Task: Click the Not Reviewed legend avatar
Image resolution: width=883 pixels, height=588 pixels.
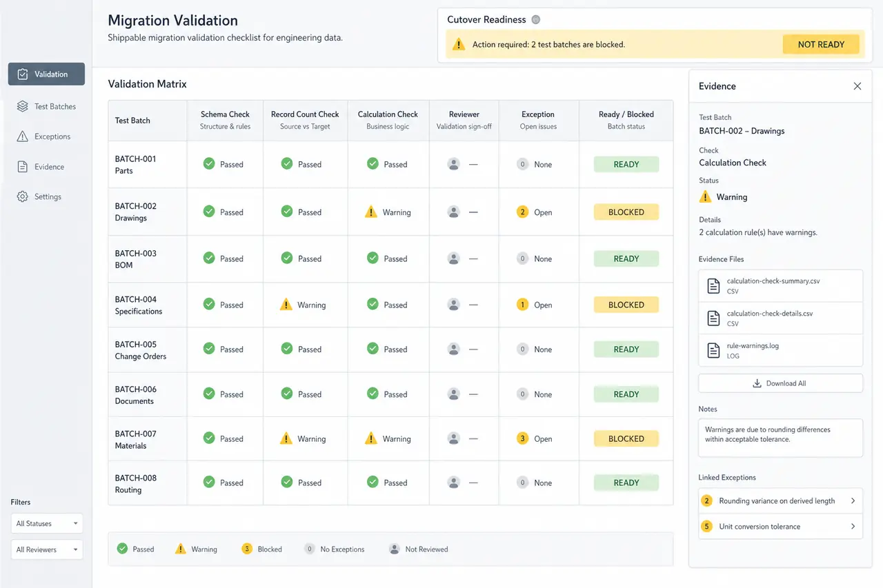Action: pyautogui.click(x=395, y=549)
